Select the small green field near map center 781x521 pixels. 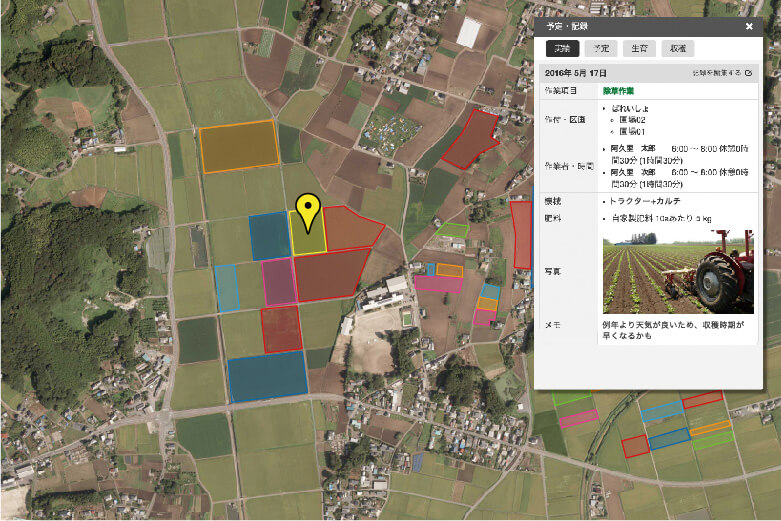[x=452, y=230]
